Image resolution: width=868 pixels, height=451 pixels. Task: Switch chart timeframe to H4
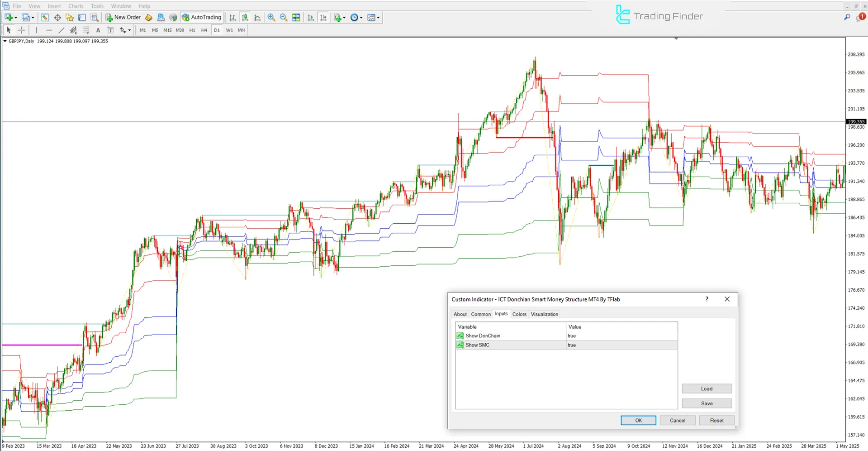204,30
